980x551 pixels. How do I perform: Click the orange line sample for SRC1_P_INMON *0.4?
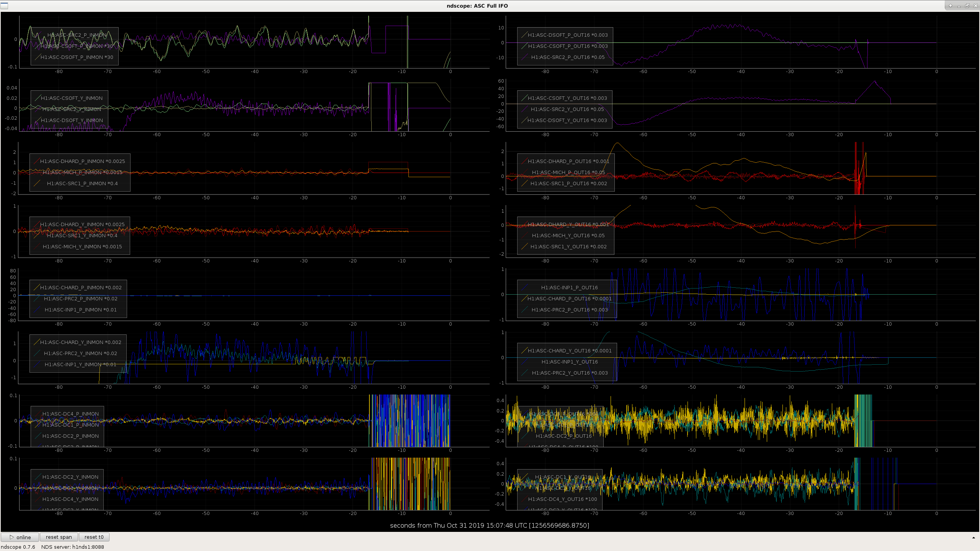tap(37, 184)
